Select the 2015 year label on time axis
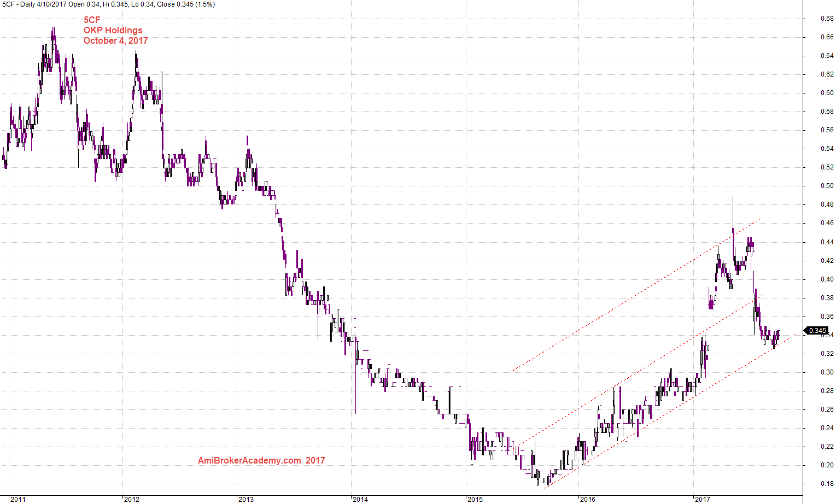This screenshot has width=836, height=504. [475, 499]
